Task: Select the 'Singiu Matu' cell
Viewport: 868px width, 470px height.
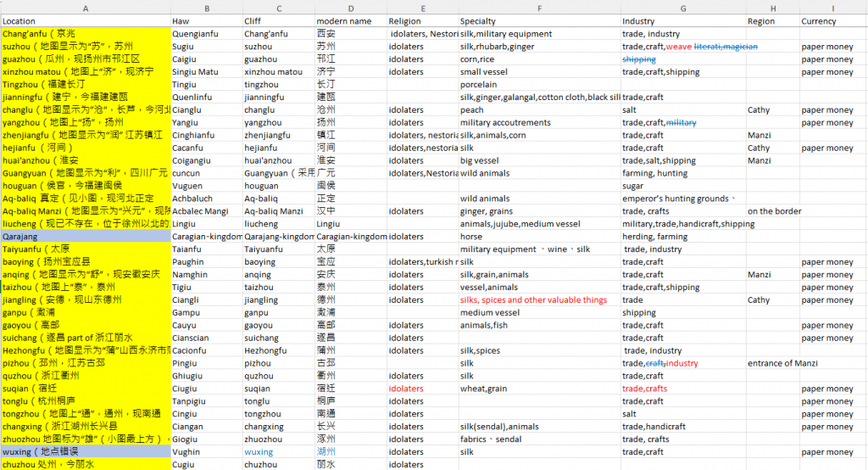Action: tap(207, 71)
